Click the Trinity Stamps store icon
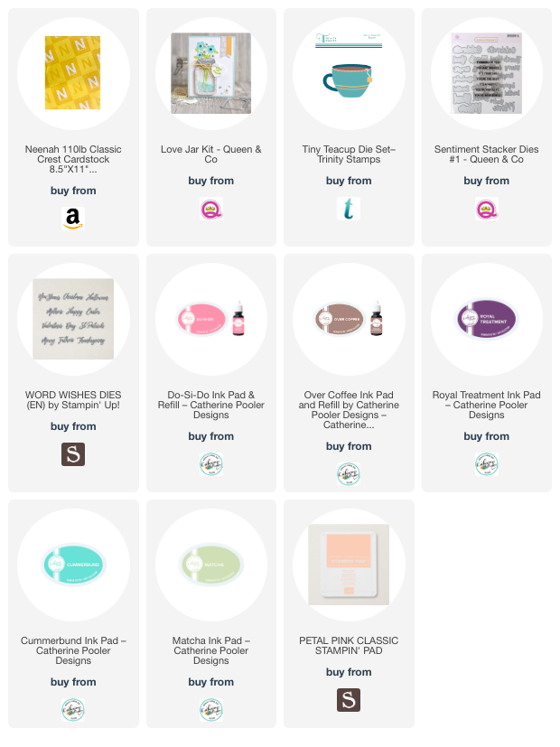The width and height of the screenshot is (560, 747). (349, 209)
